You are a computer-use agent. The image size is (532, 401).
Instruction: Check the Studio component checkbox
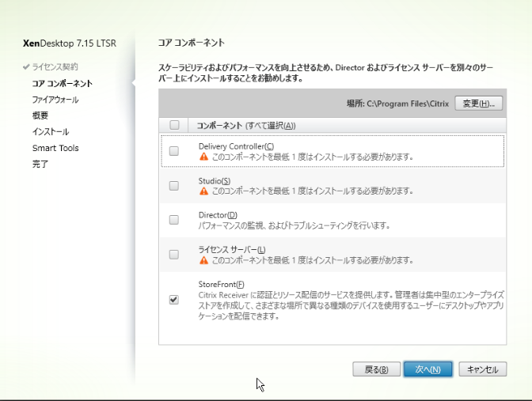click(x=174, y=185)
